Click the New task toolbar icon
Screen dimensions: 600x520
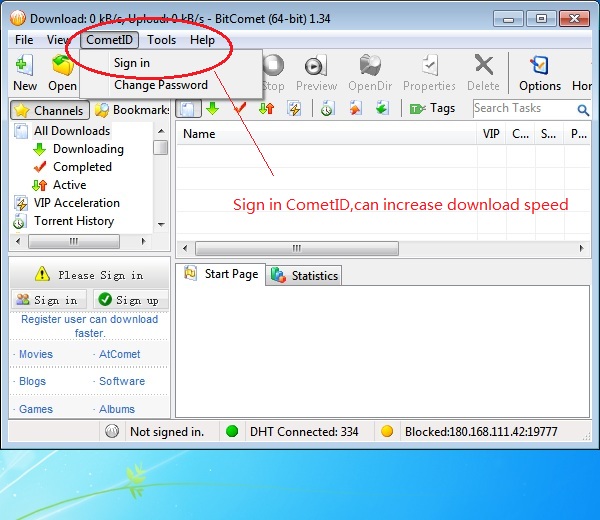point(25,67)
